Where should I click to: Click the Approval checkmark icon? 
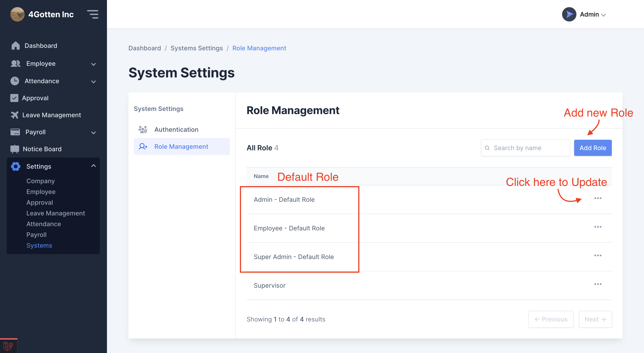(x=14, y=98)
